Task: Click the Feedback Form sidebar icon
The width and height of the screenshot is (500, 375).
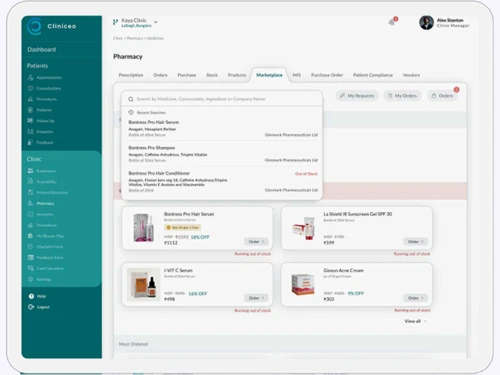Action: pyautogui.click(x=30, y=257)
